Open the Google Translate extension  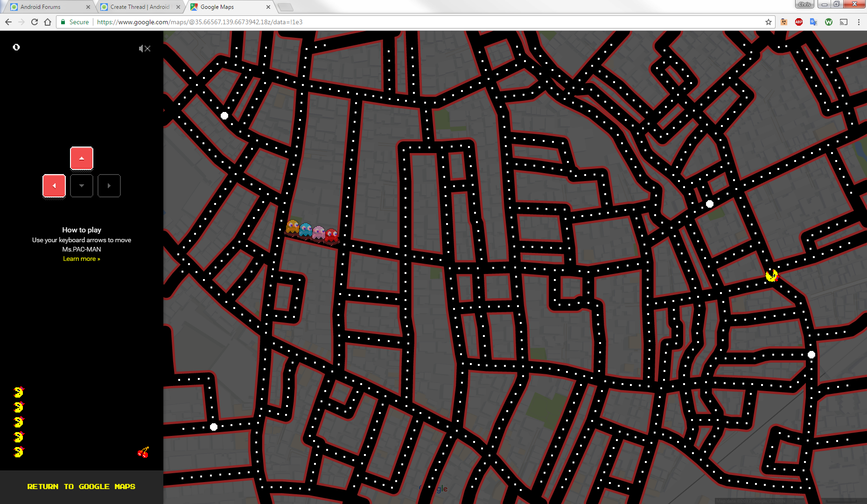(813, 22)
